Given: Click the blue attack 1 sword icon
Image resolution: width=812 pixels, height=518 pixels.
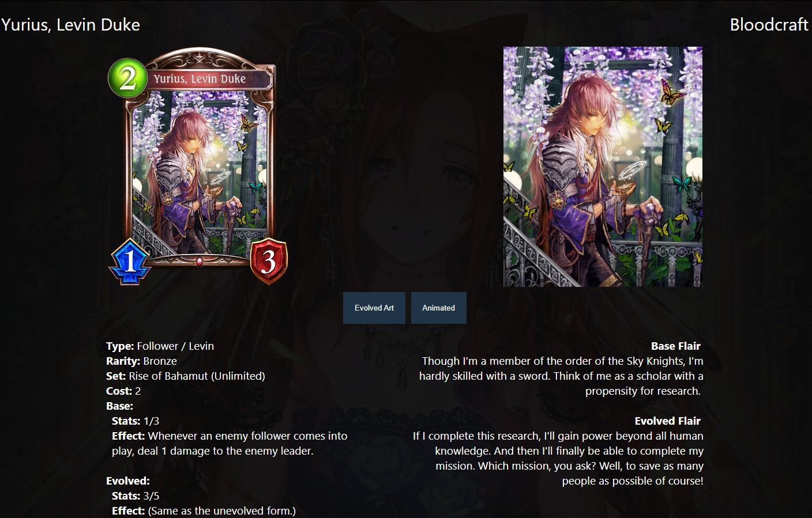Looking at the screenshot, I should tap(130, 262).
